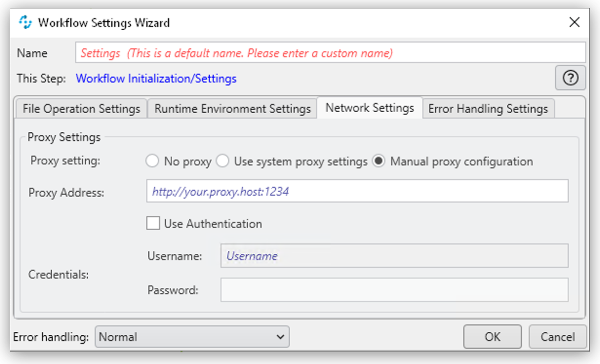The height and width of the screenshot is (364, 600).
Task: Click the Proxy Address field
Action: (x=359, y=191)
